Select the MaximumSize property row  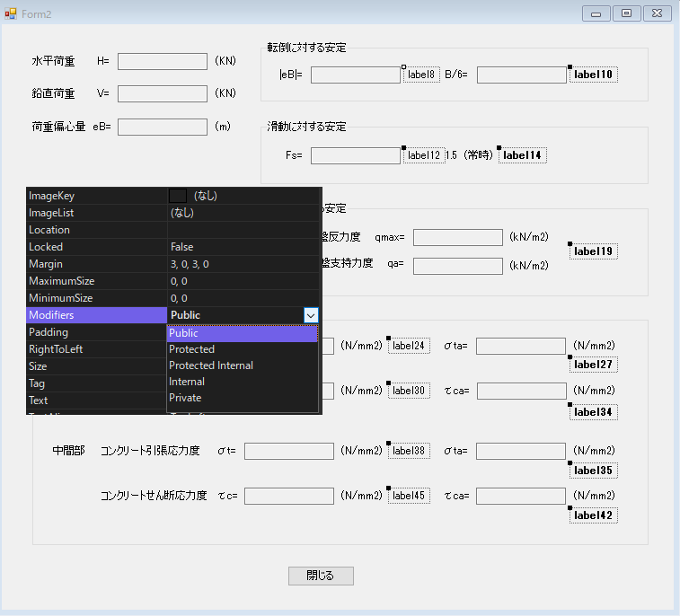[174, 281]
